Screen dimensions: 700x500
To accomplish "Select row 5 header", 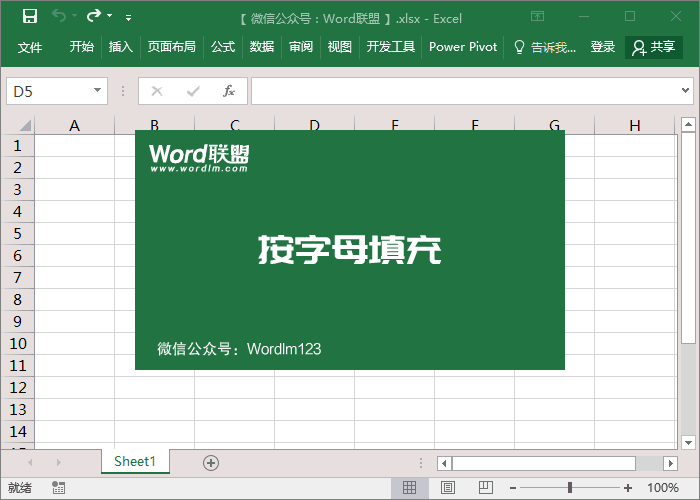I will (17, 233).
